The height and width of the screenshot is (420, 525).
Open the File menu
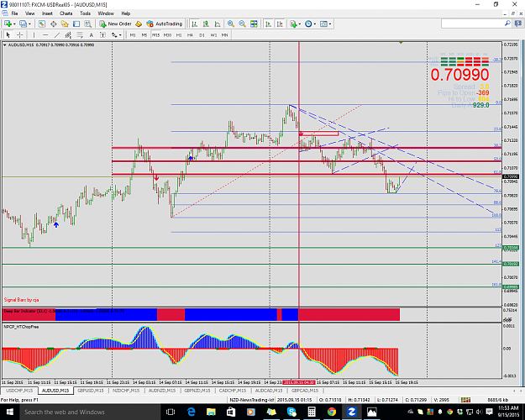tap(14, 13)
